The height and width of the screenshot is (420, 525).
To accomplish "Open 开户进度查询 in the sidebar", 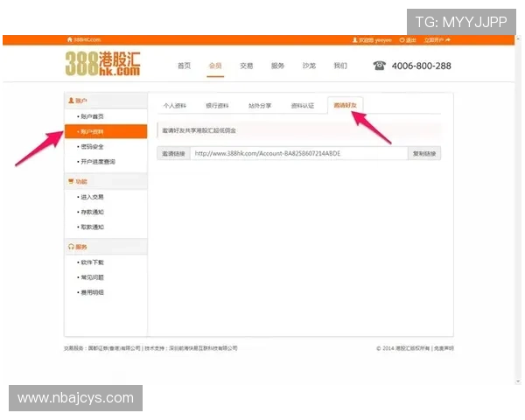I will tap(98, 162).
